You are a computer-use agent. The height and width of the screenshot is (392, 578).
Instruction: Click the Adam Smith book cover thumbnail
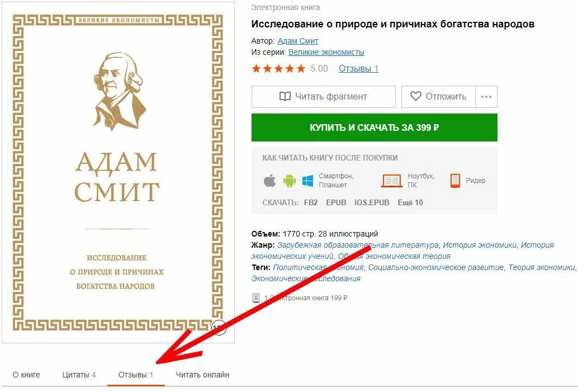pyautogui.click(x=118, y=172)
